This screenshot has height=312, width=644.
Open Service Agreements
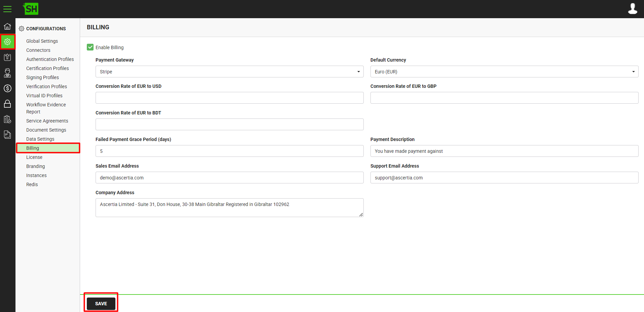coord(47,121)
